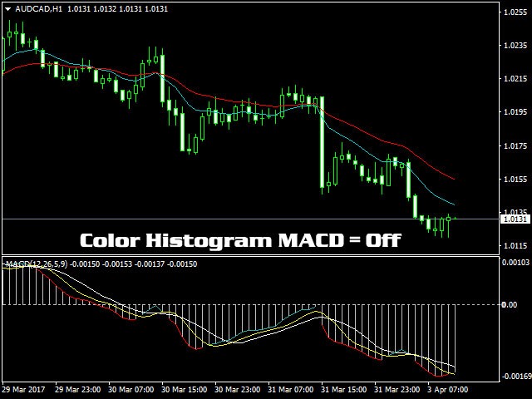The image size is (532, 399).
Task: Select the 1.0131 current price tag
Action: [x=515, y=219]
